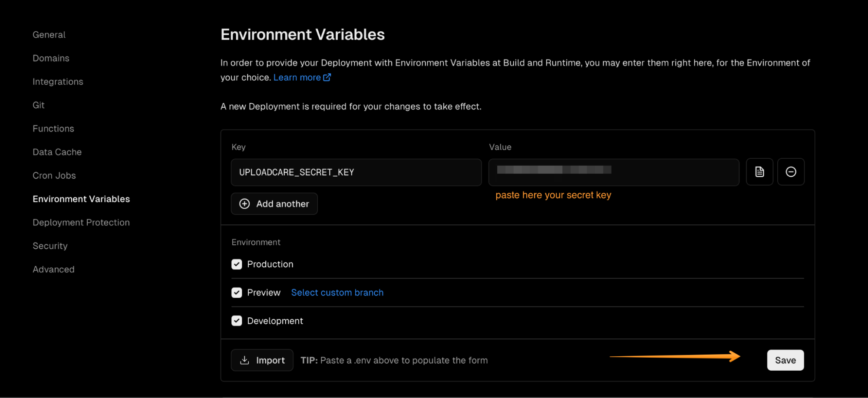Open Select custom branch for Preview
The height and width of the screenshot is (398, 868).
pos(337,293)
